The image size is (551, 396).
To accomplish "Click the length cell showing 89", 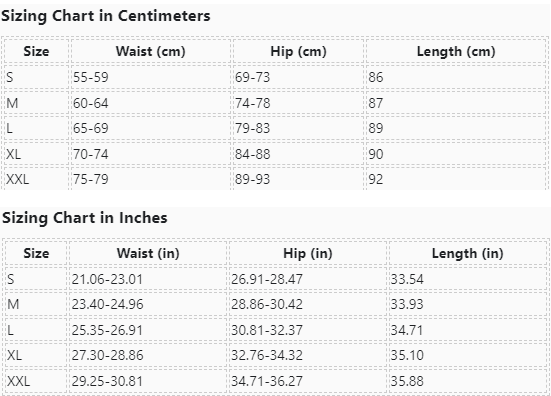I will click(x=456, y=128).
